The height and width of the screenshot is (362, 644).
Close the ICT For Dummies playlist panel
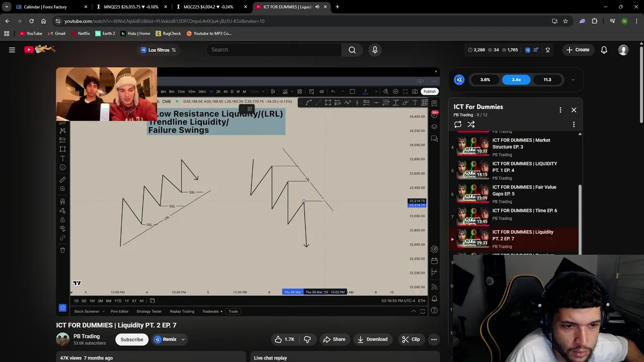coord(574,110)
